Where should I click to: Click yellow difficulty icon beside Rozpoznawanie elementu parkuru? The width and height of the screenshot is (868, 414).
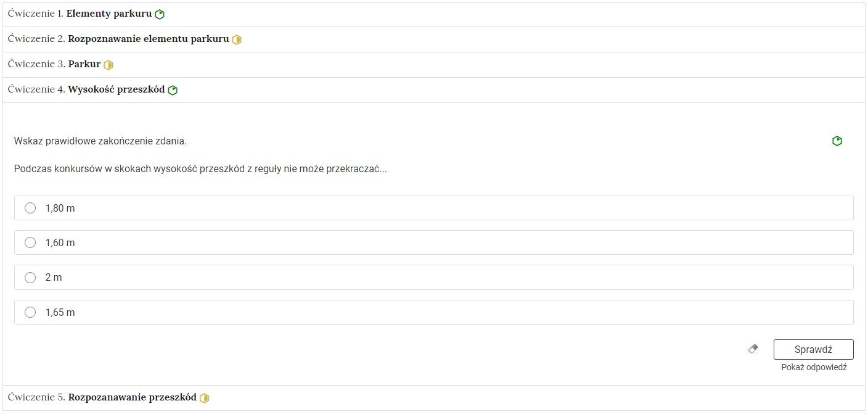(x=237, y=39)
